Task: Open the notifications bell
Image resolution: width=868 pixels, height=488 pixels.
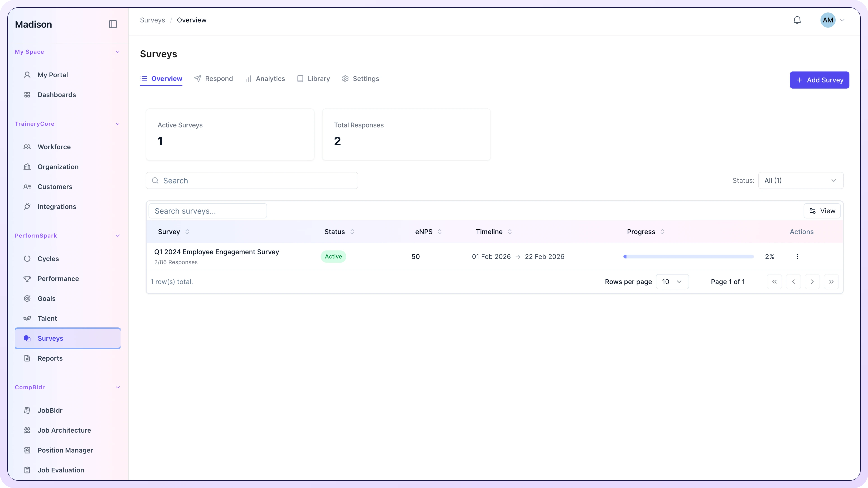Action: click(x=797, y=20)
